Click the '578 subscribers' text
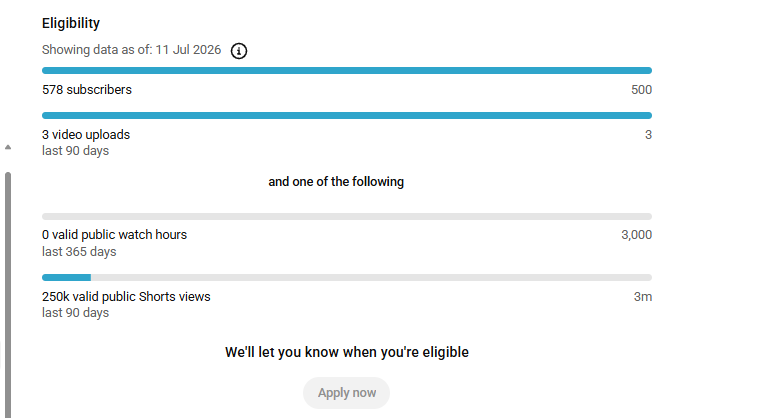The width and height of the screenshot is (768, 418). [87, 90]
